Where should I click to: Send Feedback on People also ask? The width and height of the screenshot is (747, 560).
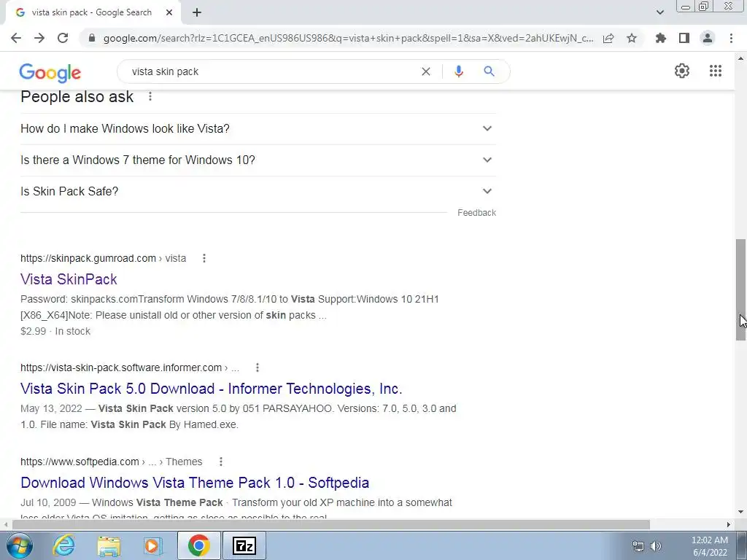(476, 213)
